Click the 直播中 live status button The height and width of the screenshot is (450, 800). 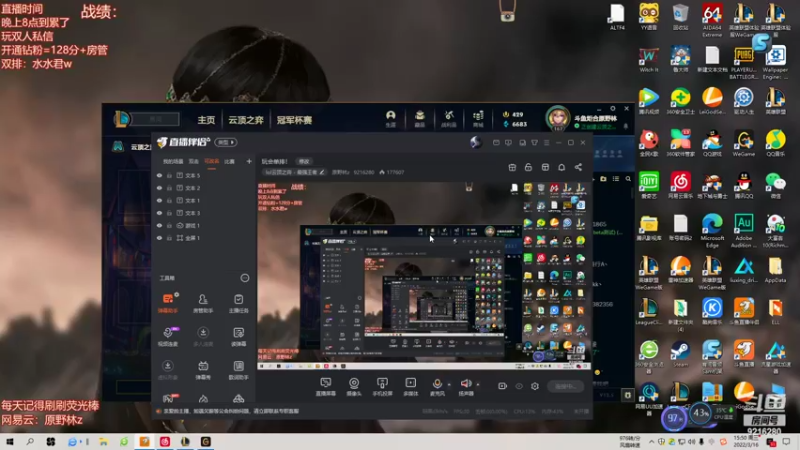565,386
